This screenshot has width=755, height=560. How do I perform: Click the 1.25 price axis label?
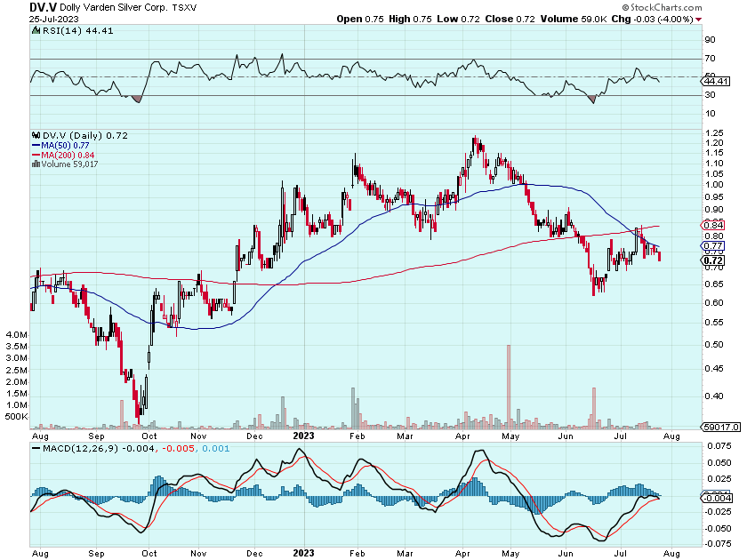pyautogui.click(x=713, y=132)
